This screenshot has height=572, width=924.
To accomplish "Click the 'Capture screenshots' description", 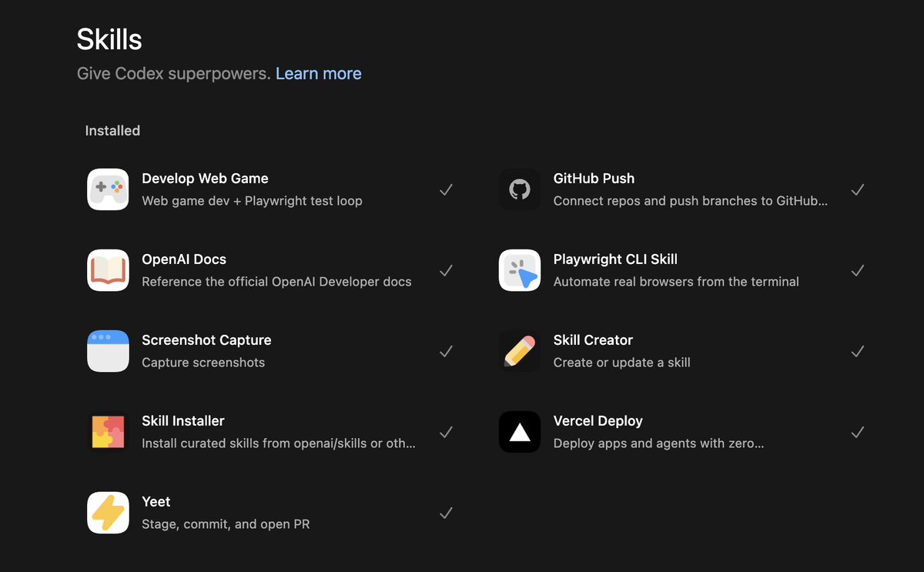I will [x=203, y=363].
